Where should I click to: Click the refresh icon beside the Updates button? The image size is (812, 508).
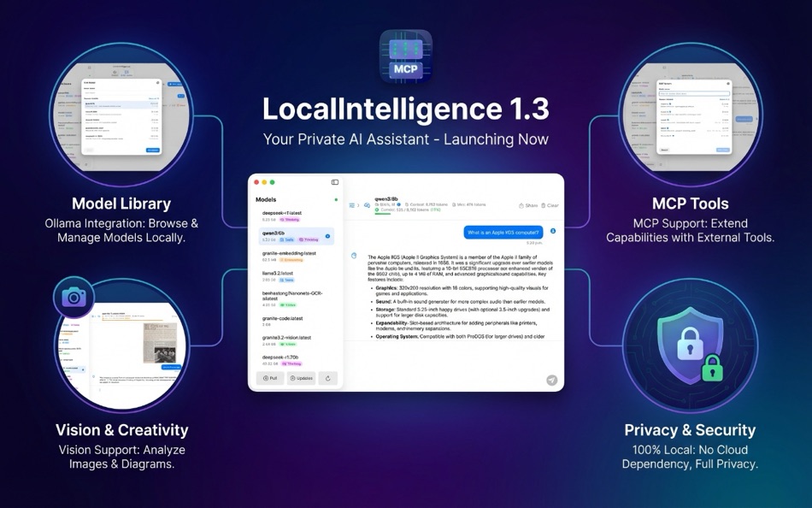click(x=328, y=378)
